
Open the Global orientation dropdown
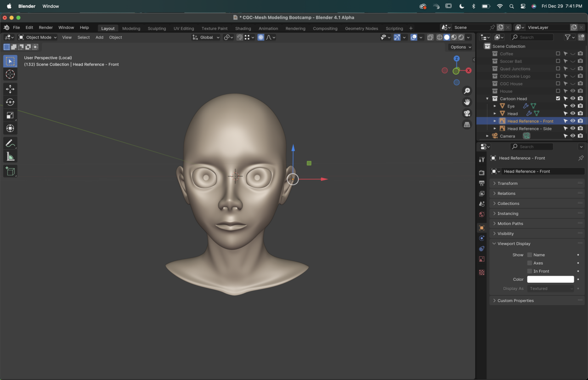click(206, 37)
